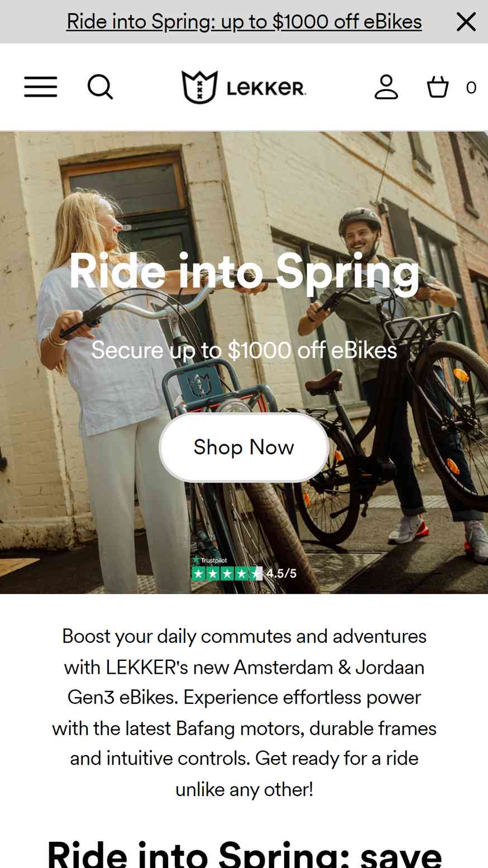Follow the 'Ride into Spring: up to $1000 off eBikes' link
488x868 pixels.
pyautogui.click(x=244, y=21)
